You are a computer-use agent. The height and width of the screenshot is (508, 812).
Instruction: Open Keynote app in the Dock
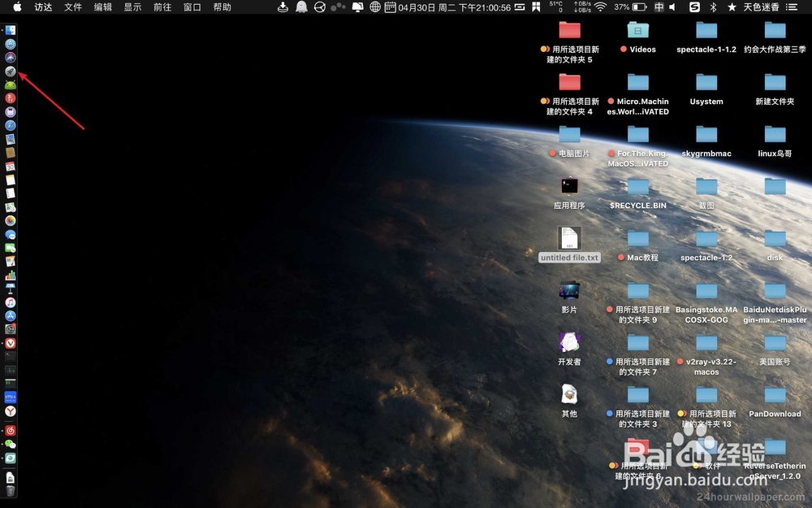(11, 289)
